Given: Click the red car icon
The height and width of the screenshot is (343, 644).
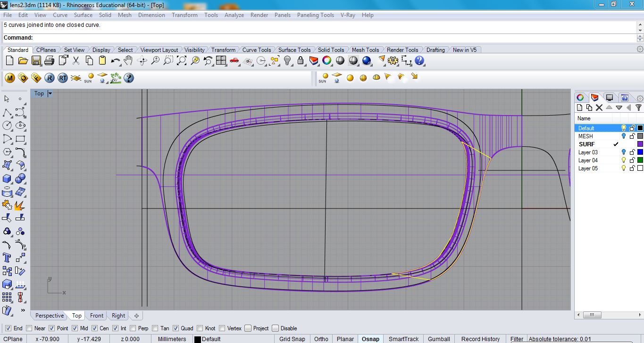Looking at the screenshot, I should (x=234, y=60).
